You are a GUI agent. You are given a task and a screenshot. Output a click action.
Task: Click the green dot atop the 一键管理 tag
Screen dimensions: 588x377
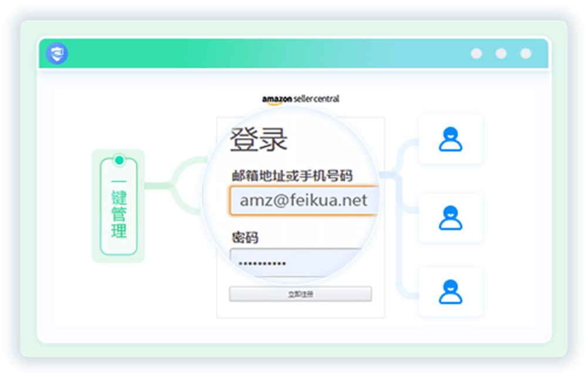tap(119, 160)
